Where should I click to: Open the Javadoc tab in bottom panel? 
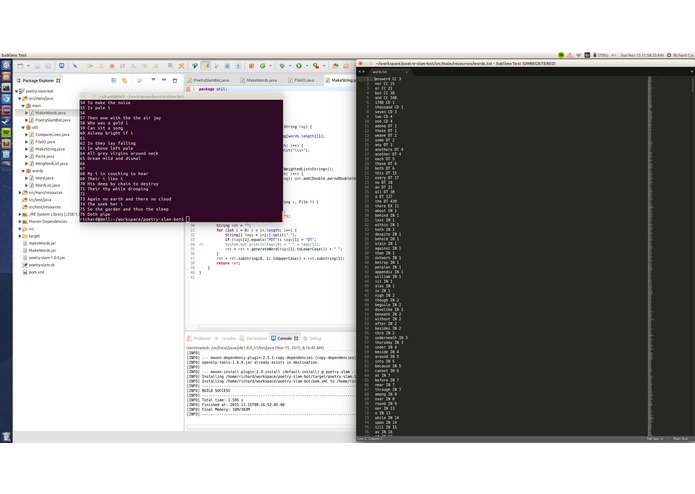point(225,338)
